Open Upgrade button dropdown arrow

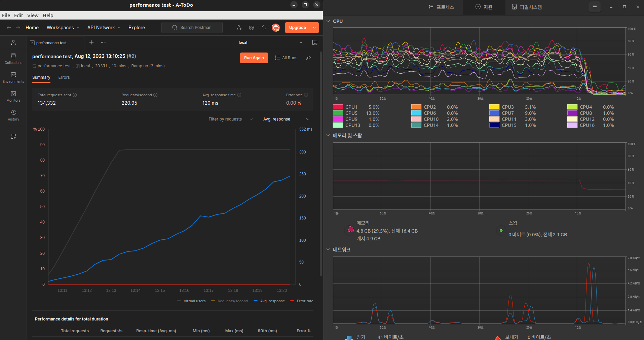pos(314,28)
